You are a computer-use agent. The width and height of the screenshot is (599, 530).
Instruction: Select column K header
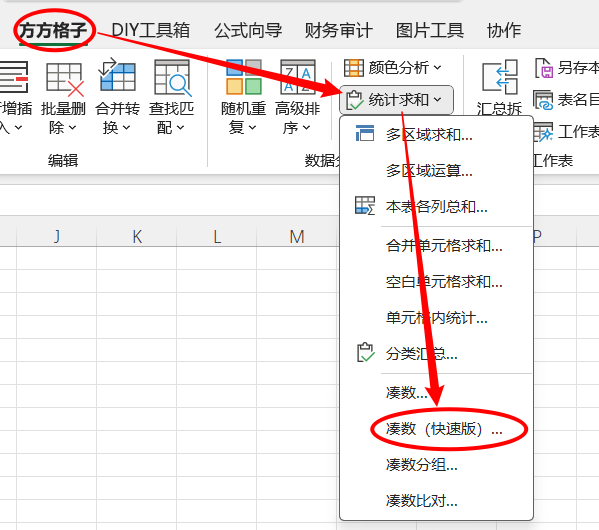pos(137,237)
